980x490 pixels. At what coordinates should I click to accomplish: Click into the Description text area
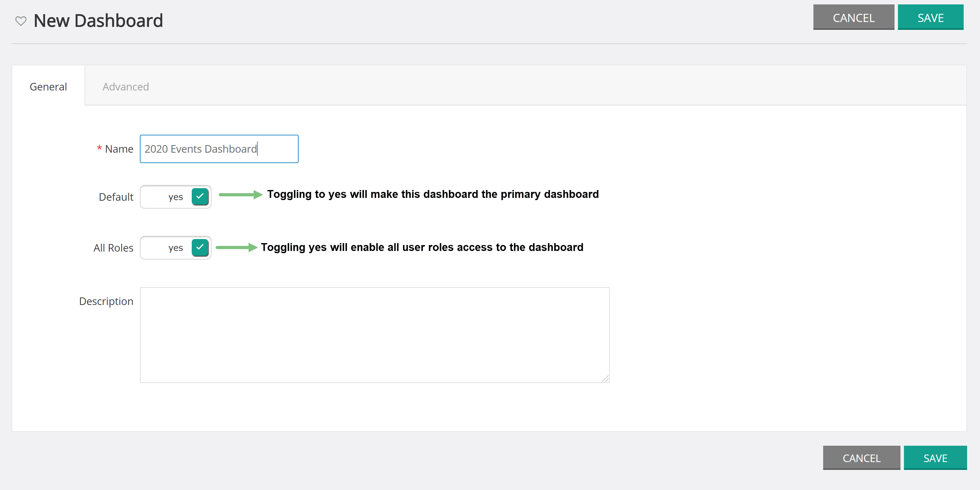click(x=374, y=335)
